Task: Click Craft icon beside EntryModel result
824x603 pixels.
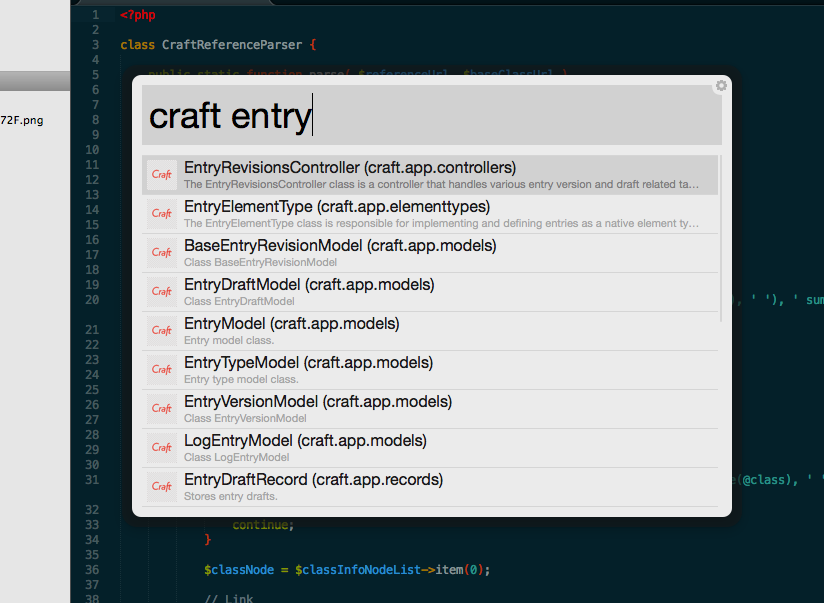Action: [161, 331]
